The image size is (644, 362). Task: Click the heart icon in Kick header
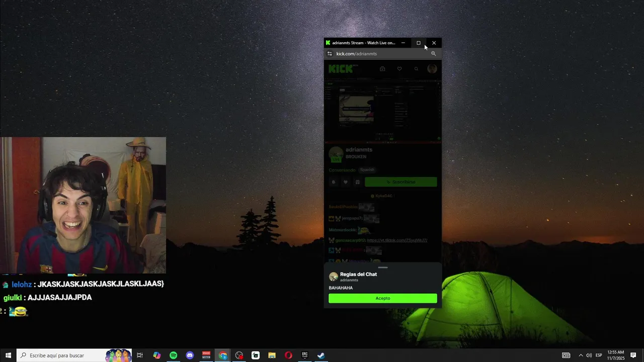click(399, 69)
